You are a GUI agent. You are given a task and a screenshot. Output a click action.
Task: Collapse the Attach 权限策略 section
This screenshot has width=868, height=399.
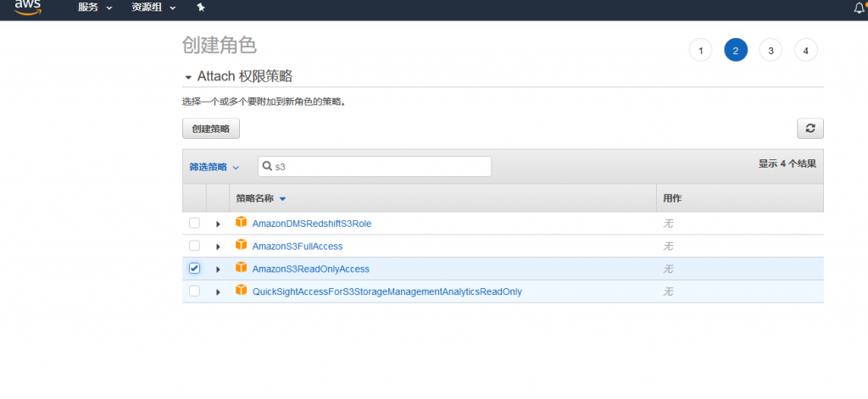[x=188, y=77]
